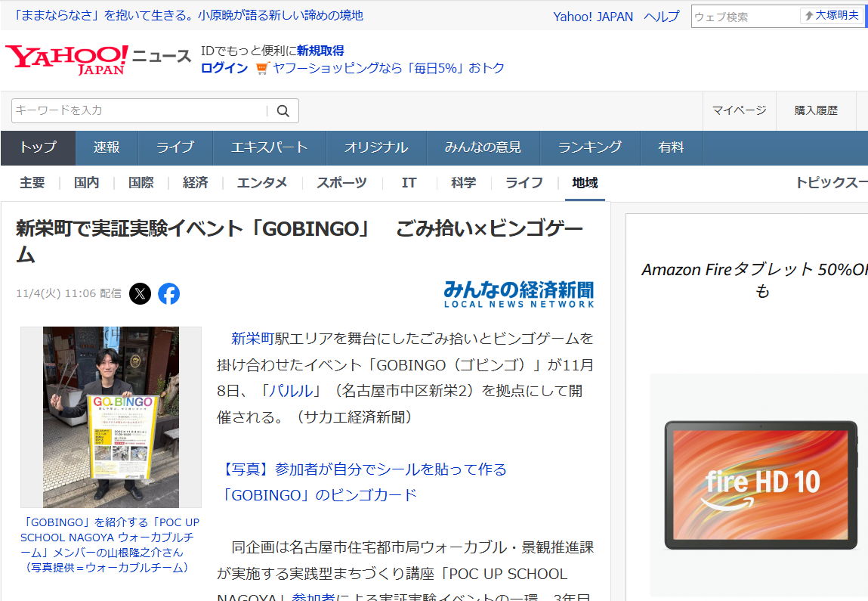Screen dimensions: 868x601
Task: Select the エンタメ category
Action: (262, 183)
